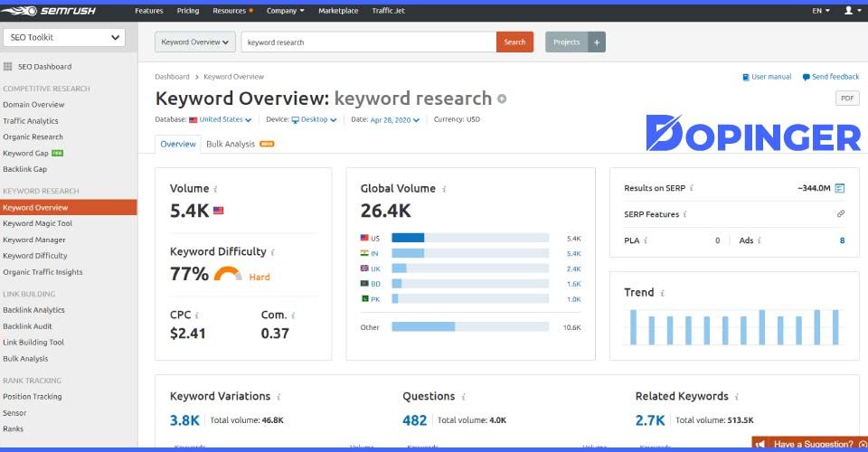Click the Keyword Variations info icon

click(278, 397)
